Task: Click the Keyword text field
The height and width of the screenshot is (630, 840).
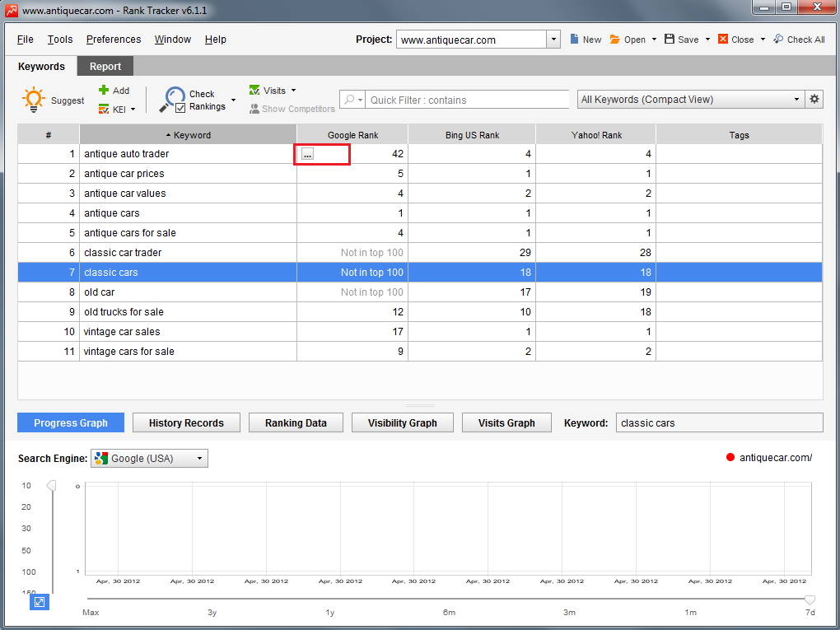Action: tap(720, 422)
